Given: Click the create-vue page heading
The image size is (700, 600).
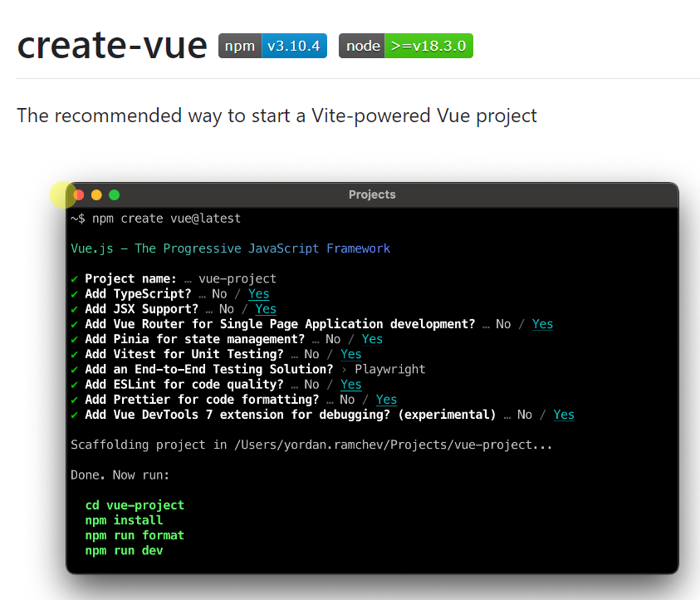Looking at the screenshot, I should click(x=112, y=45).
